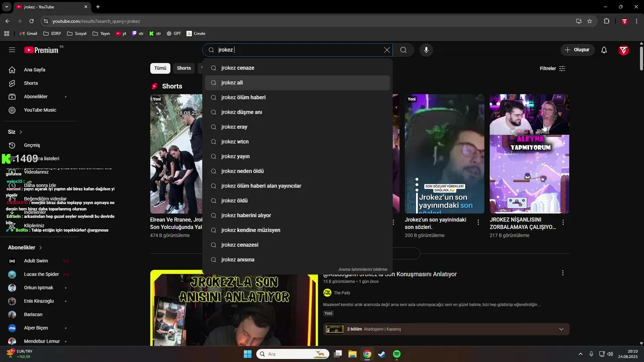Open the Gmail bookmark
The image size is (644, 362).
[28, 34]
